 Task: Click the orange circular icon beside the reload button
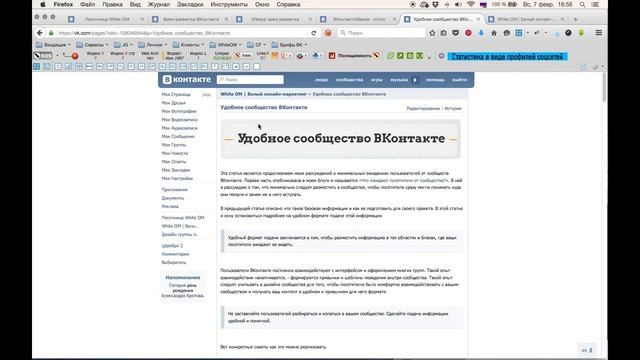[x=328, y=33]
